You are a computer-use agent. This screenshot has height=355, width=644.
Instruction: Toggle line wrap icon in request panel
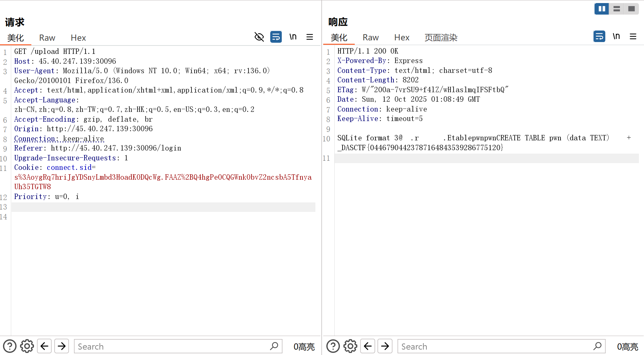[x=276, y=37]
